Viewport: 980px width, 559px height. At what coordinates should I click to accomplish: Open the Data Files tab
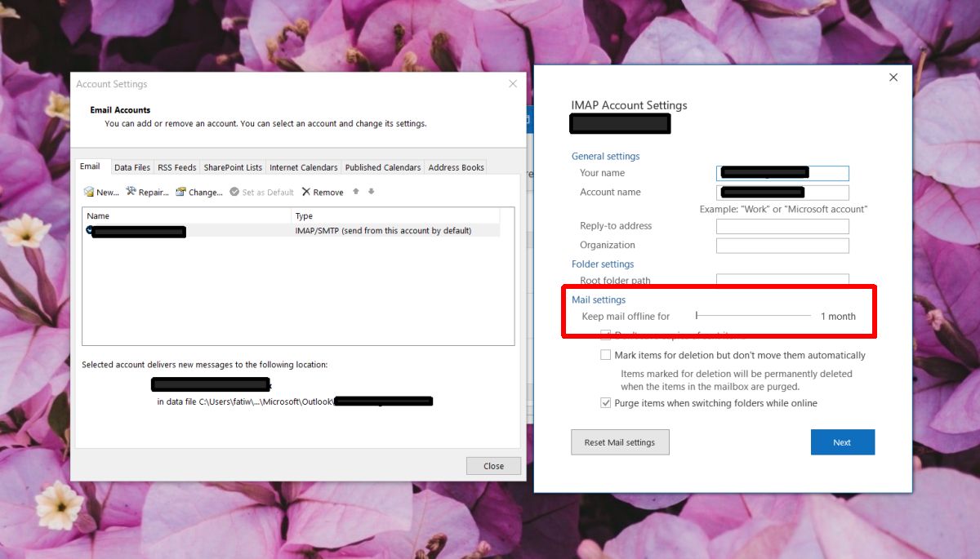[x=132, y=167]
